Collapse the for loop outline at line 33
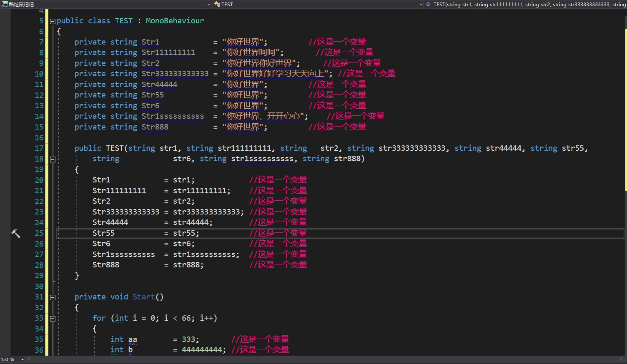Screen dimensions: 627x364 coord(53,319)
